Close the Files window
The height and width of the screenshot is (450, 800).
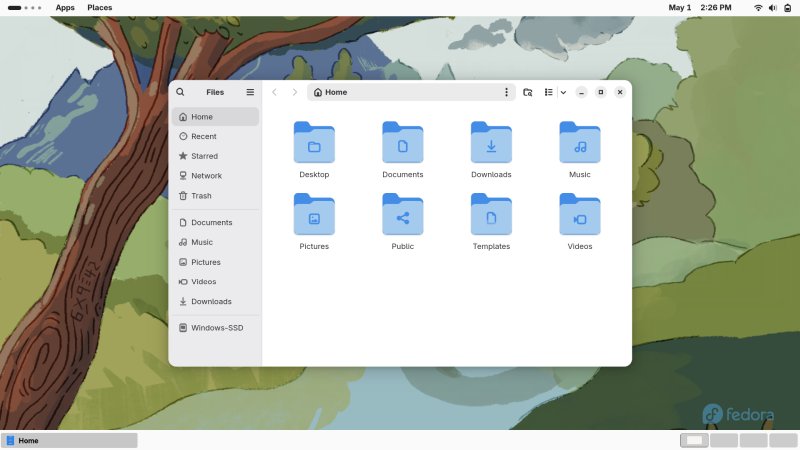pyautogui.click(x=620, y=92)
